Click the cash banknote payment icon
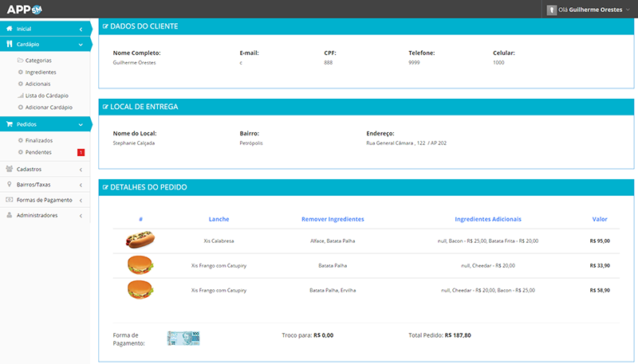This screenshot has height=364, width=638. pyautogui.click(x=183, y=338)
